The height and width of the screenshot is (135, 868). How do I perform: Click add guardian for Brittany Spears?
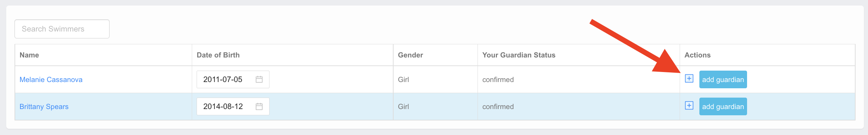click(723, 107)
